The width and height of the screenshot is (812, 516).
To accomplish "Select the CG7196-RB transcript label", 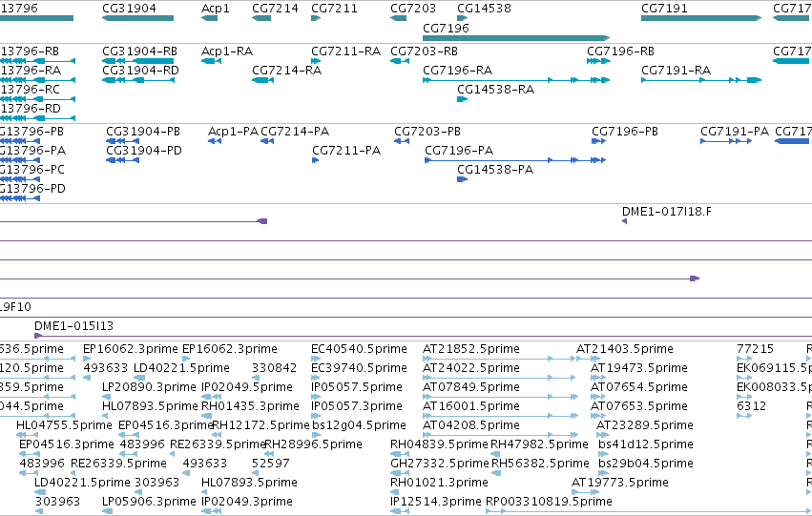I will (x=620, y=52).
